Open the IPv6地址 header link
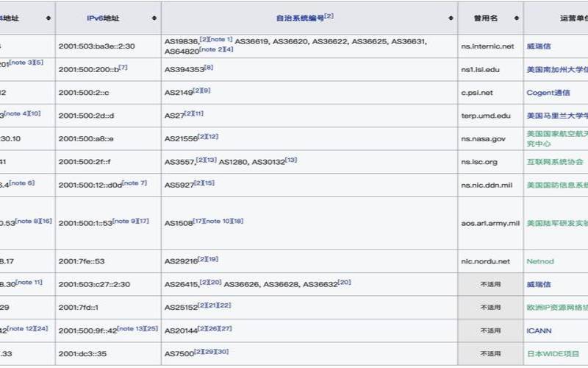The image size is (588, 368). click(x=103, y=18)
